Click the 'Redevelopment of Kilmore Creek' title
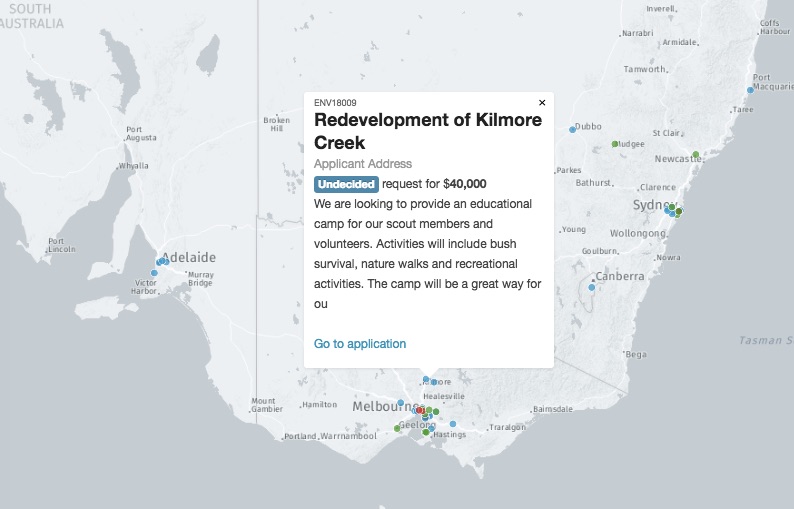This screenshot has height=509, width=794. pyautogui.click(x=428, y=131)
